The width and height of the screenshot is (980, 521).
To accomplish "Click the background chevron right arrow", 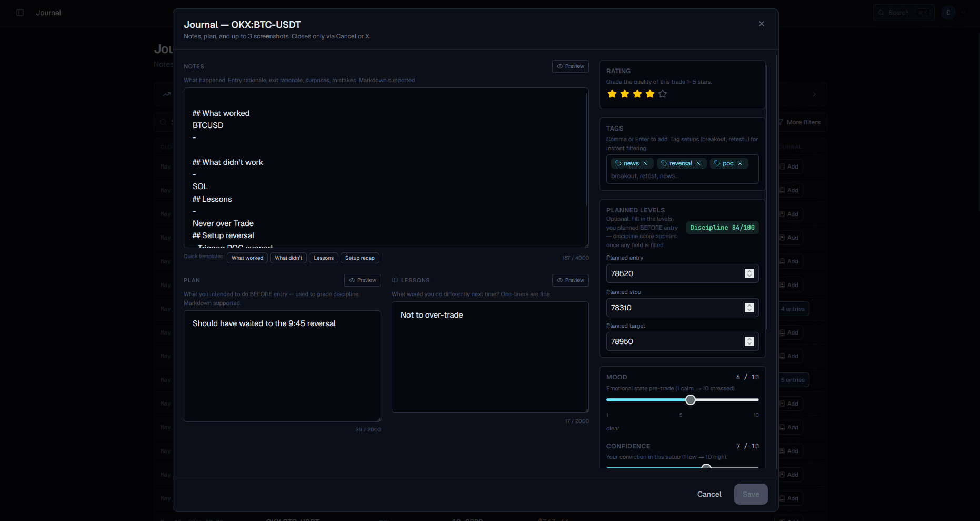I will pos(814,94).
